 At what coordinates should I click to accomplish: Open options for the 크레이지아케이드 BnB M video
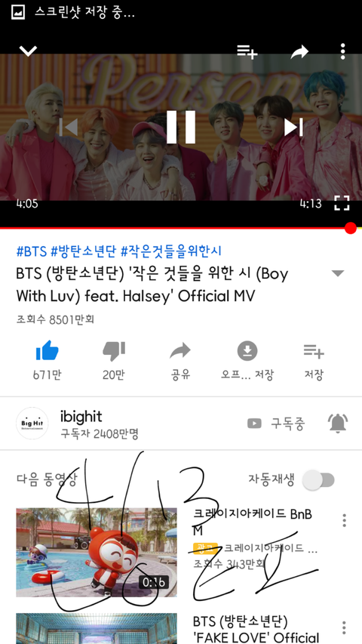(344, 520)
